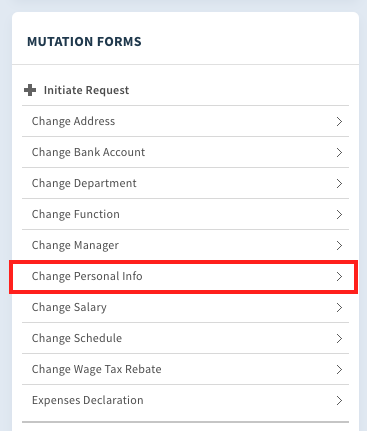Open the Change Salary form
Image resolution: width=367 pixels, height=431 pixels.
click(x=185, y=307)
